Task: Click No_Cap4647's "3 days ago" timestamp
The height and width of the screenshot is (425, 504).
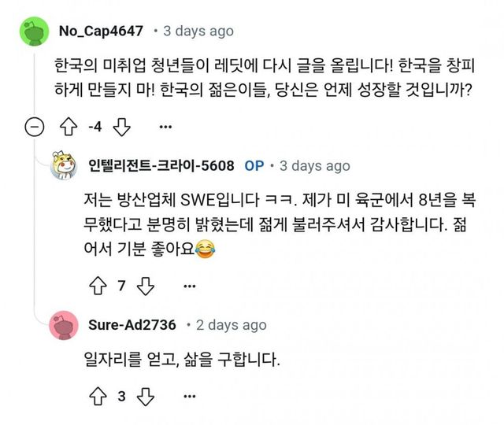Action: click(x=198, y=31)
